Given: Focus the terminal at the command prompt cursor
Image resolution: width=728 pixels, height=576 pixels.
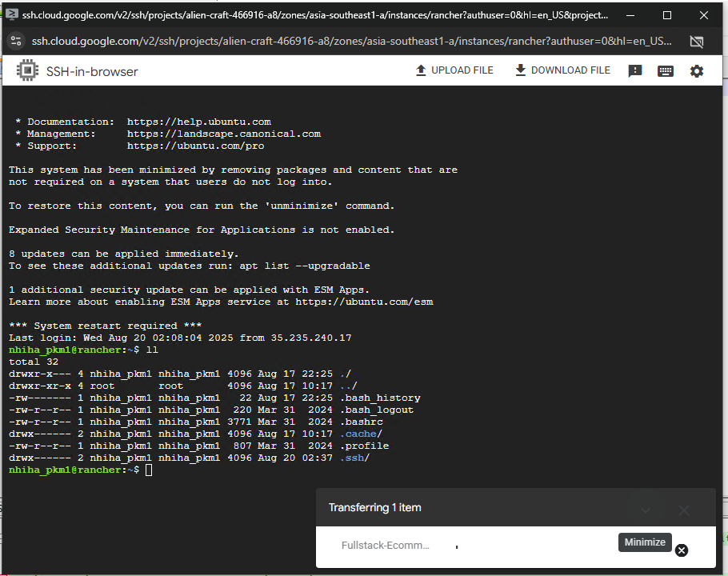Looking at the screenshot, I should [x=149, y=470].
